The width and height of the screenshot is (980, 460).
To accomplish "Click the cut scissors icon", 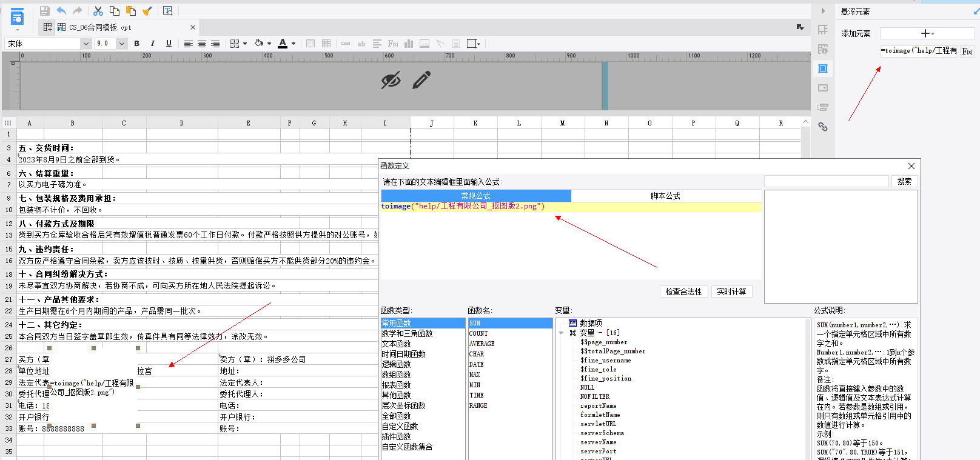I will (x=98, y=11).
